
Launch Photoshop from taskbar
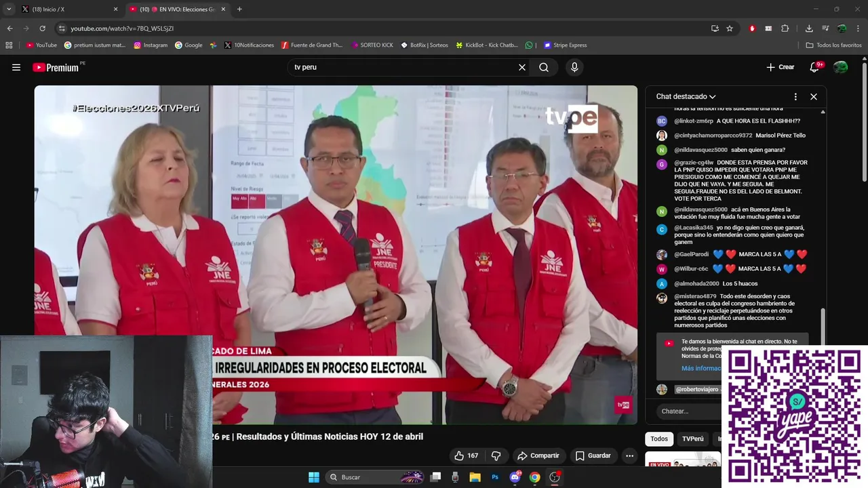(x=495, y=477)
